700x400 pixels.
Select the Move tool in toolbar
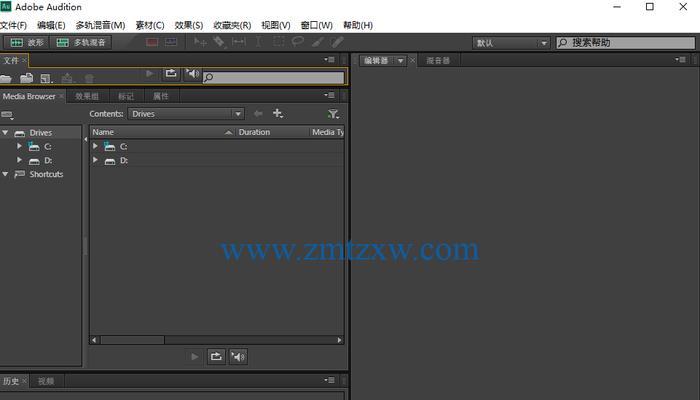tap(200, 42)
